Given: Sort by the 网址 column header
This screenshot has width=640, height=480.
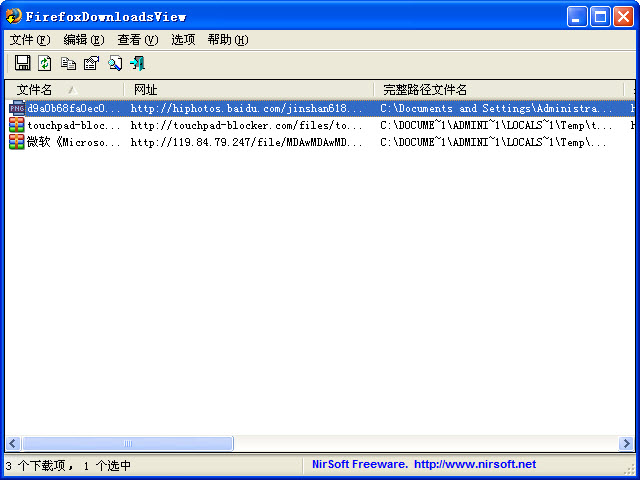Looking at the screenshot, I should (x=249, y=89).
